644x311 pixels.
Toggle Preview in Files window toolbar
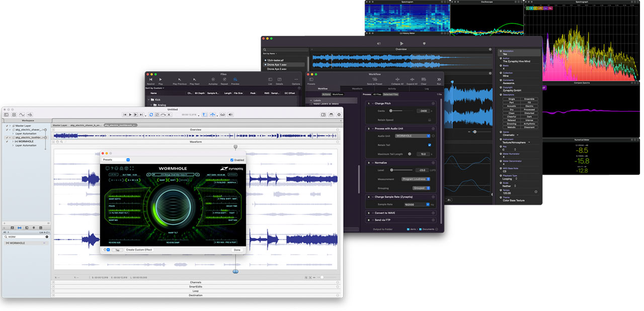tap(235, 80)
